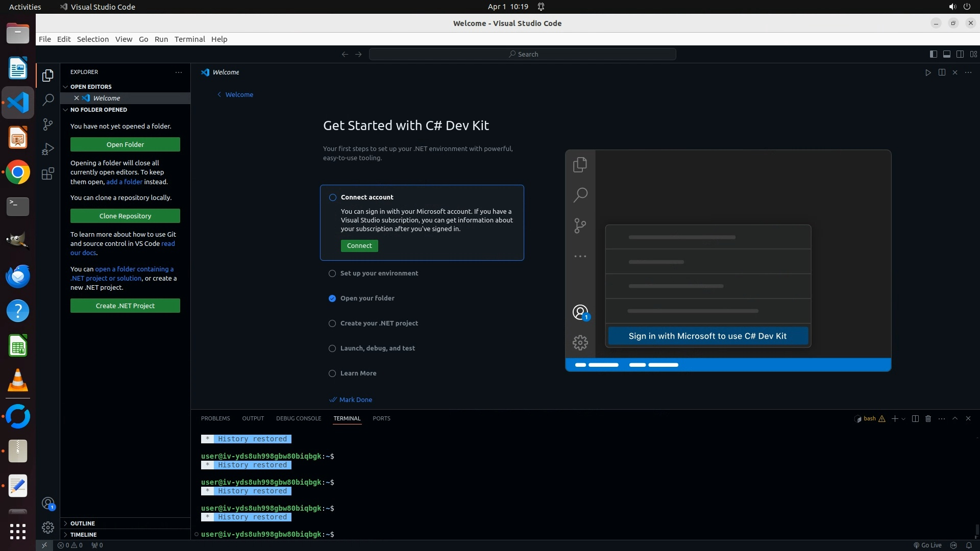Select 'Set up your environment' step
Viewport: 980px width, 551px height.
pos(379,273)
